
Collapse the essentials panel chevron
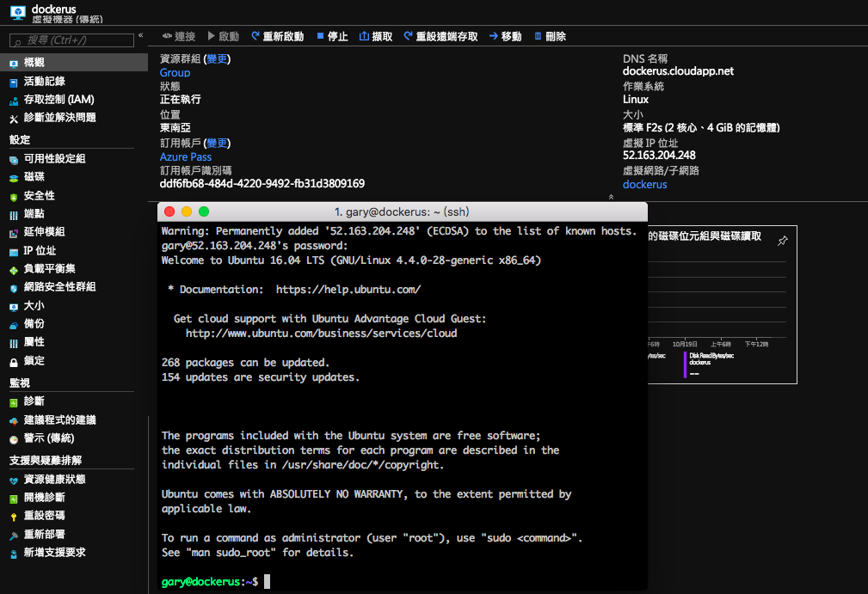pos(611,197)
